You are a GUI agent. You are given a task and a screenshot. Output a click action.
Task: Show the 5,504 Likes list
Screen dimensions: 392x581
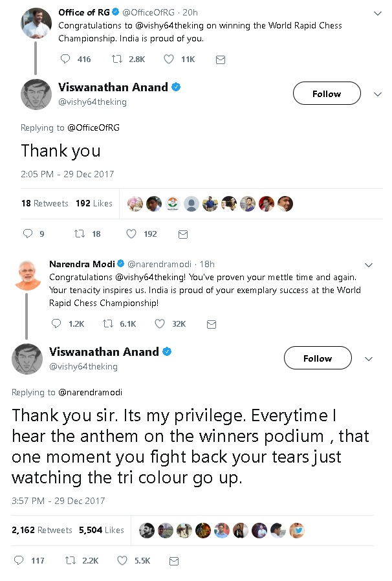101,530
